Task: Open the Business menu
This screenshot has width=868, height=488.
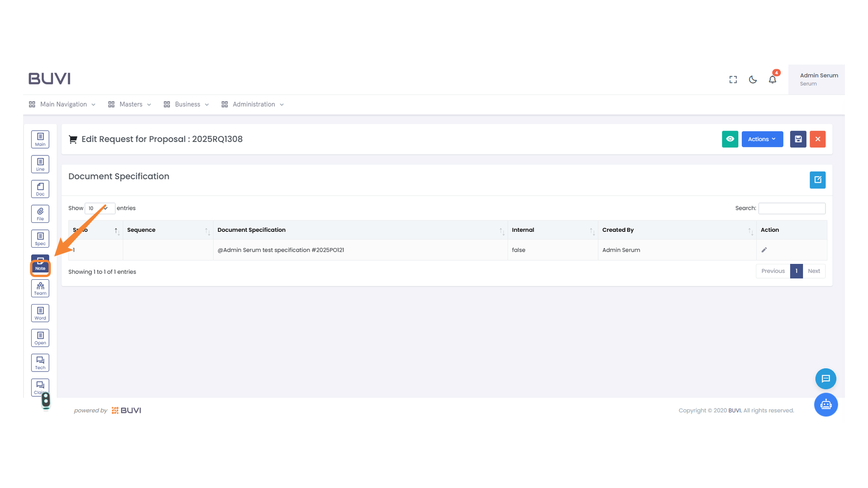Action: [x=187, y=104]
